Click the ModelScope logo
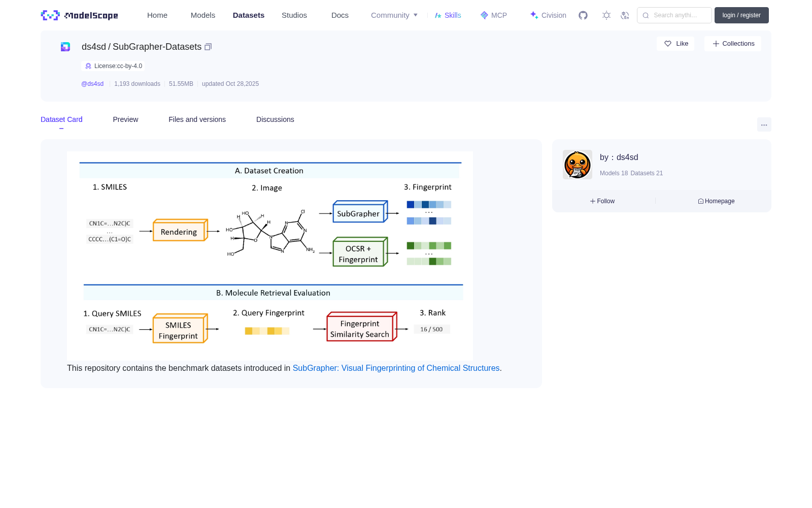 coord(80,15)
